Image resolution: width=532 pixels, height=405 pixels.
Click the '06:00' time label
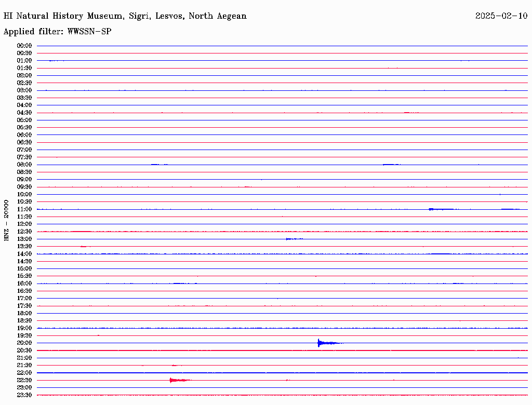point(24,135)
